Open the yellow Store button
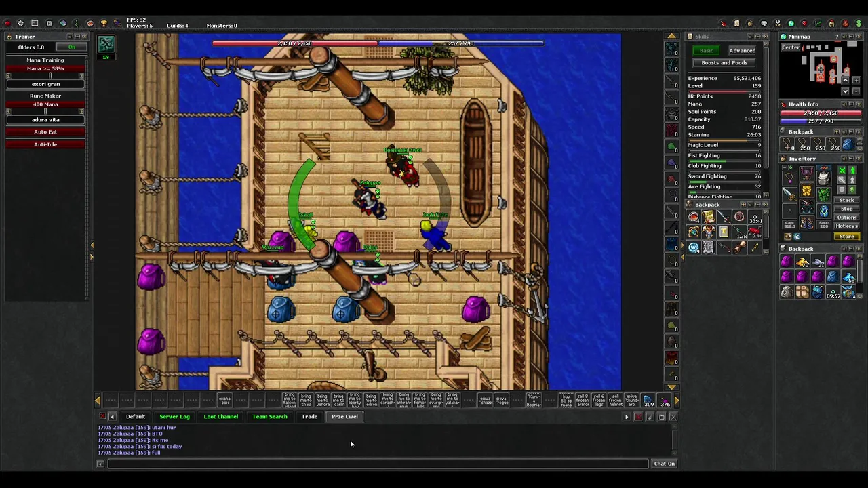The height and width of the screenshot is (488, 868). 847,237
